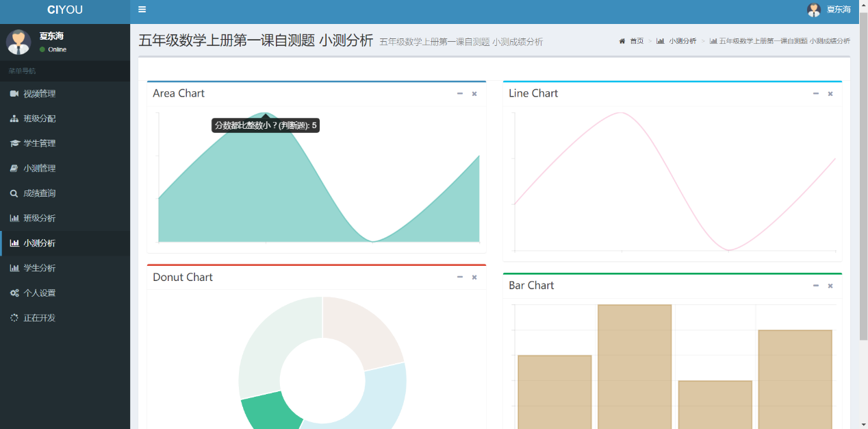Click the 小测分析 breadcrumb link
868x429 pixels.
coord(682,41)
